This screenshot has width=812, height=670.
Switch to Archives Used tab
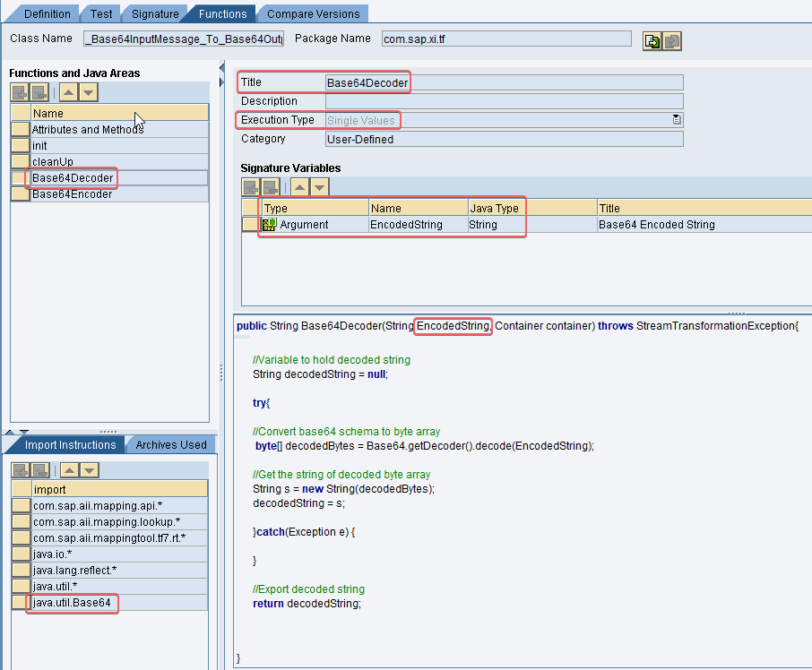(x=171, y=445)
